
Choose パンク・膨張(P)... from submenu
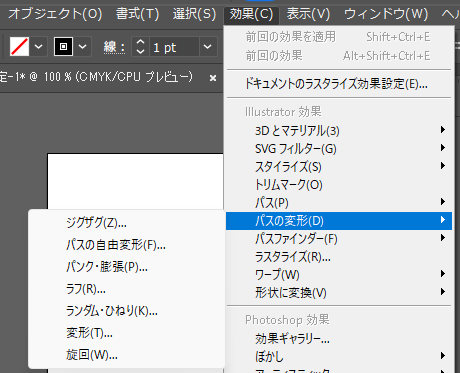(x=127, y=267)
